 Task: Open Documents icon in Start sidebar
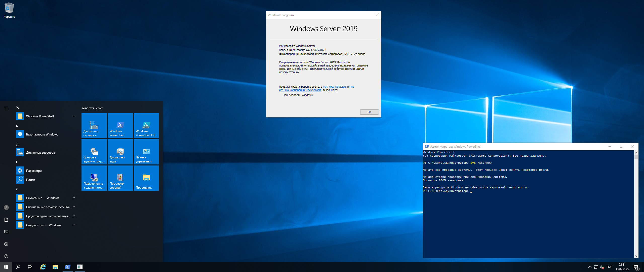click(x=6, y=220)
